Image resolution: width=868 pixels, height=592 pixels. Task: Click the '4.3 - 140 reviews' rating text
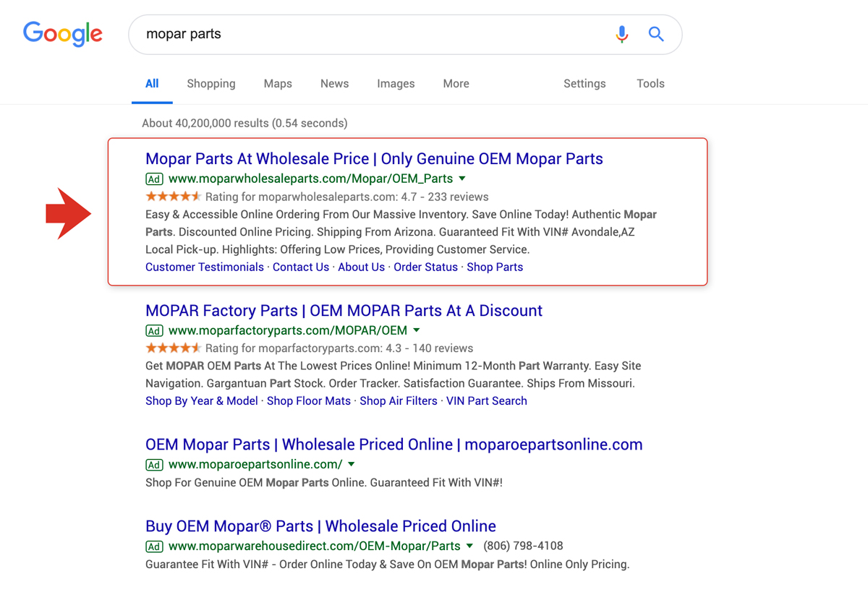pyautogui.click(x=429, y=348)
